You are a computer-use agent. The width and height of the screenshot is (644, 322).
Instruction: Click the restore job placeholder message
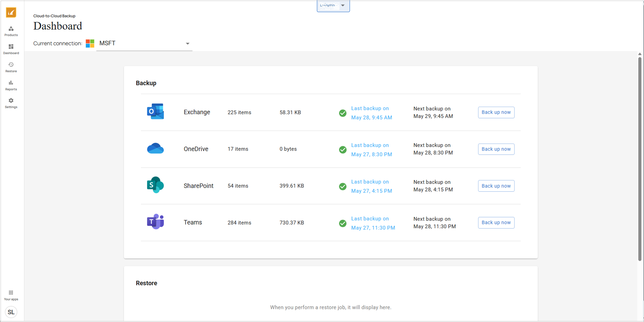[x=330, y=307]
